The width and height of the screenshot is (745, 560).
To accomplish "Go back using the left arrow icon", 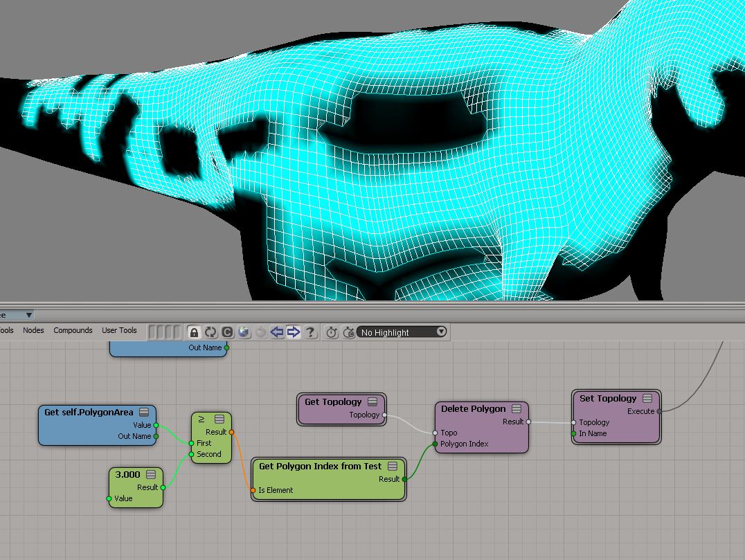I will 277,332.
